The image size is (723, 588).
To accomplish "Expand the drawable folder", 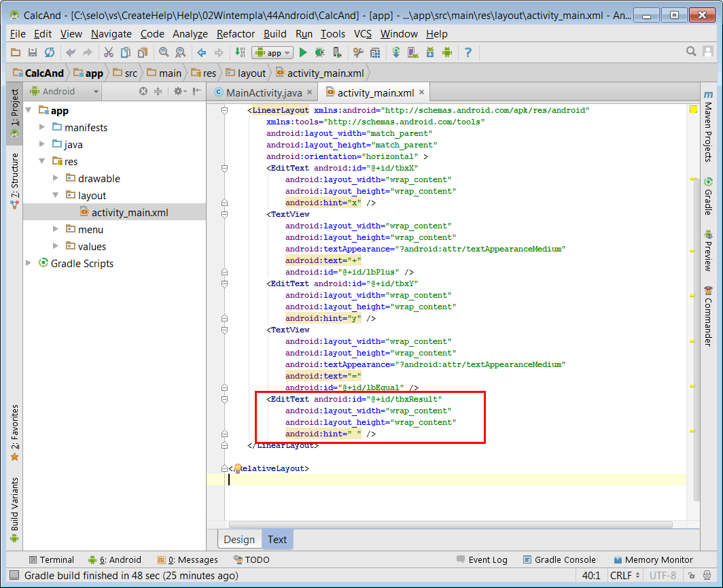I will (55, 178).
